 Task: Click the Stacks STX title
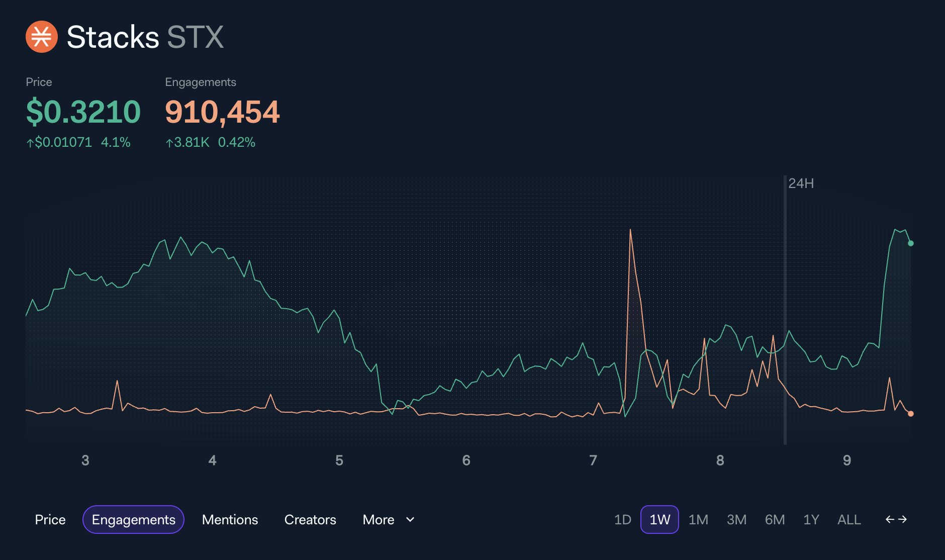[145, 37]
